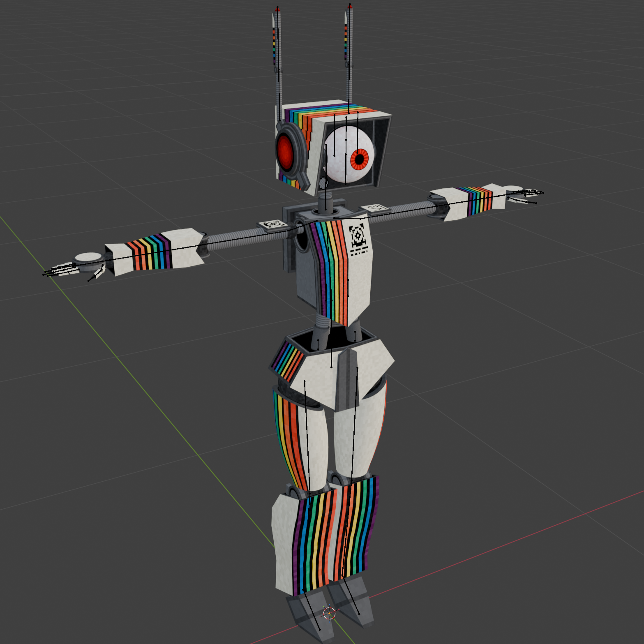Click the spring coil below the torso
Screen dimensions: 644x644
[x=323, y=321]
